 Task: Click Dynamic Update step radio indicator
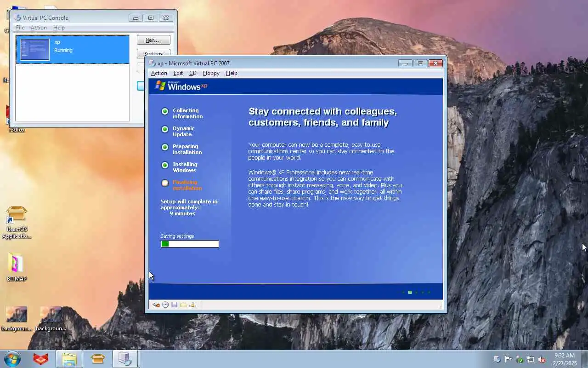(165, 129)
